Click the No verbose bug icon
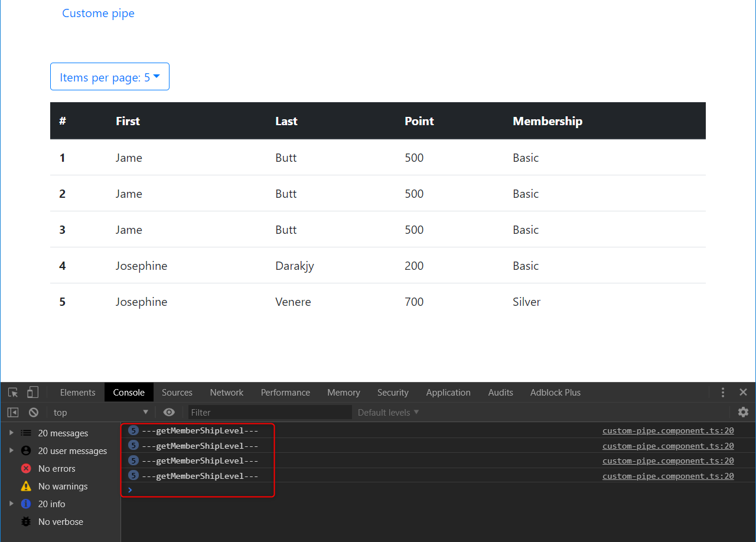The image size is (756, 542). pos(26,521)
